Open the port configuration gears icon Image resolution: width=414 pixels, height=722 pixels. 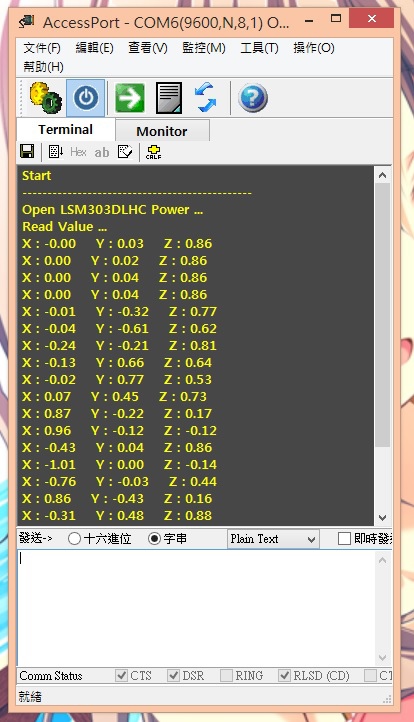(x=45, y=98)
